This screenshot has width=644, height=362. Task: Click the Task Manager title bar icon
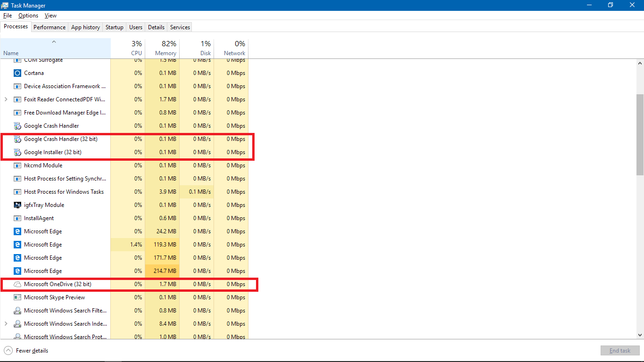pos(5,5)
